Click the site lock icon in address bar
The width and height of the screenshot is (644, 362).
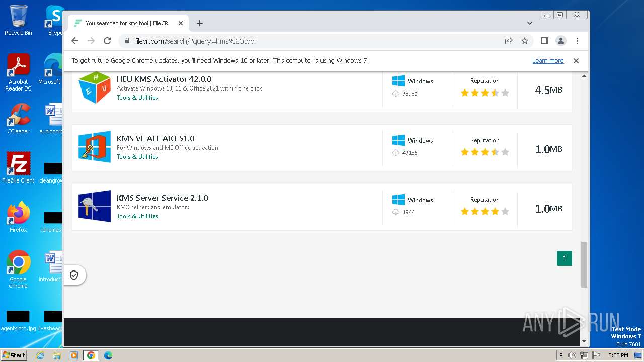(127, 41)
